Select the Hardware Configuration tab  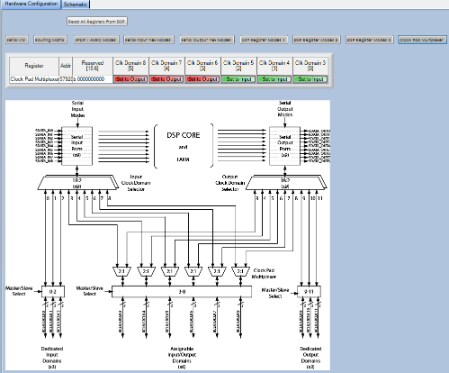(31, 4)
